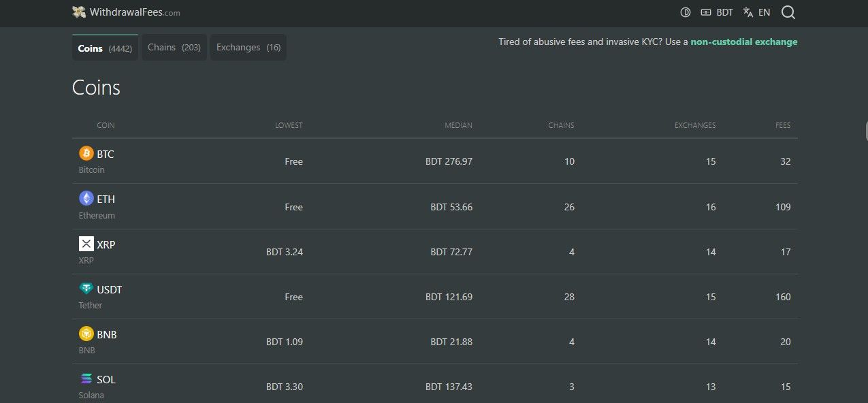Click the Tether USDT coin icon
This screenshot has height=403, width=868.
pos(86,289)
